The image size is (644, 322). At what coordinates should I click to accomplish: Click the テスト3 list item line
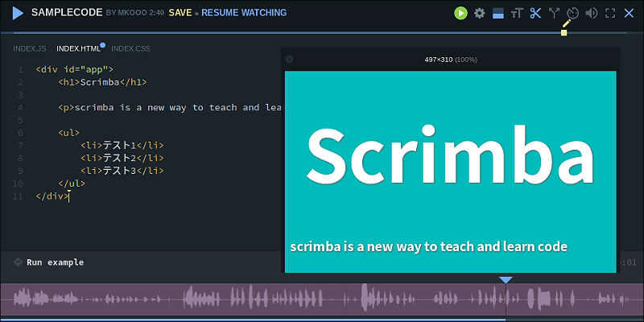[122, 171]
